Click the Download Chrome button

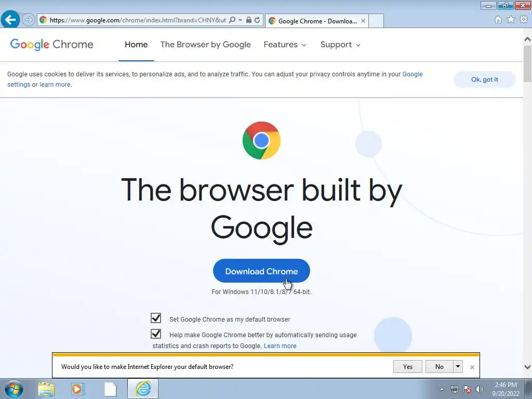coord(261,271)
